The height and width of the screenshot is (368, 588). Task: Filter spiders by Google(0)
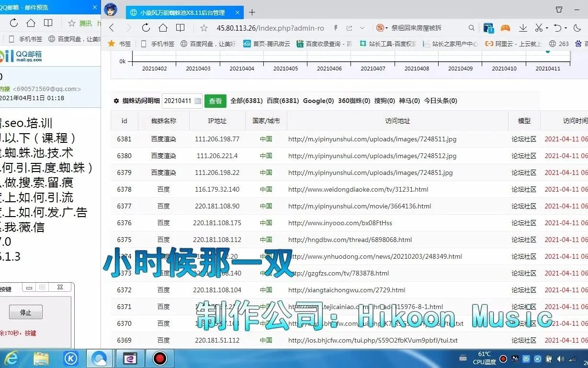(x=318, y=101)
